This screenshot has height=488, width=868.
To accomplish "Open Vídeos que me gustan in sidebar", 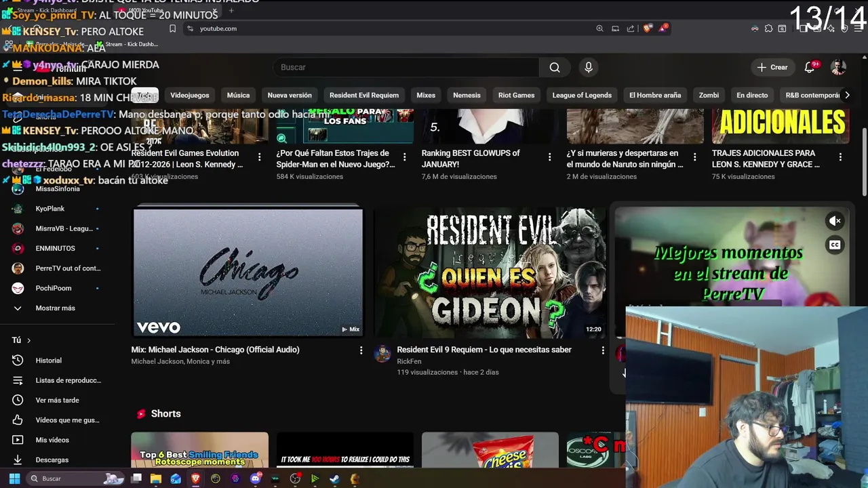I will point(58,420).
